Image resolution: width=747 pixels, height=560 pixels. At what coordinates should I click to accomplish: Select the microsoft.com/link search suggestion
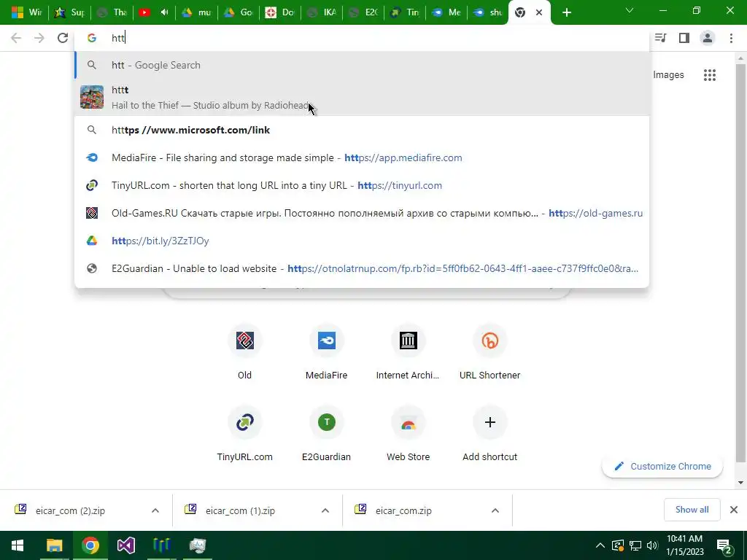(362, 130)
